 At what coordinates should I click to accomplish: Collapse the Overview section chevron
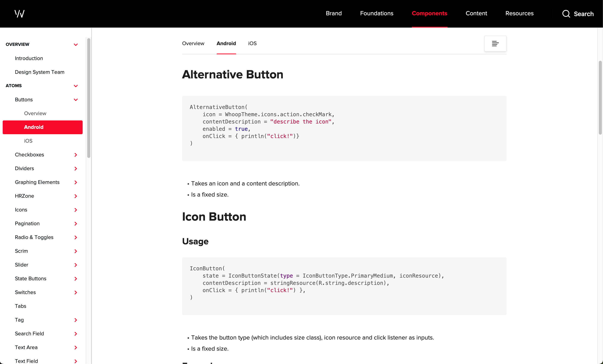point(76,45)
